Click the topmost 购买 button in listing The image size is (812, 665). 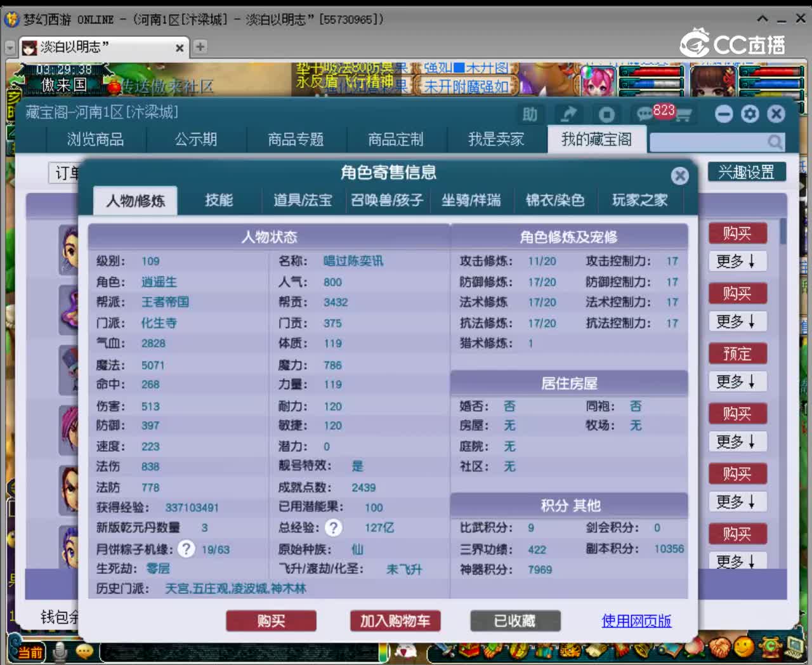pos(737,233)
